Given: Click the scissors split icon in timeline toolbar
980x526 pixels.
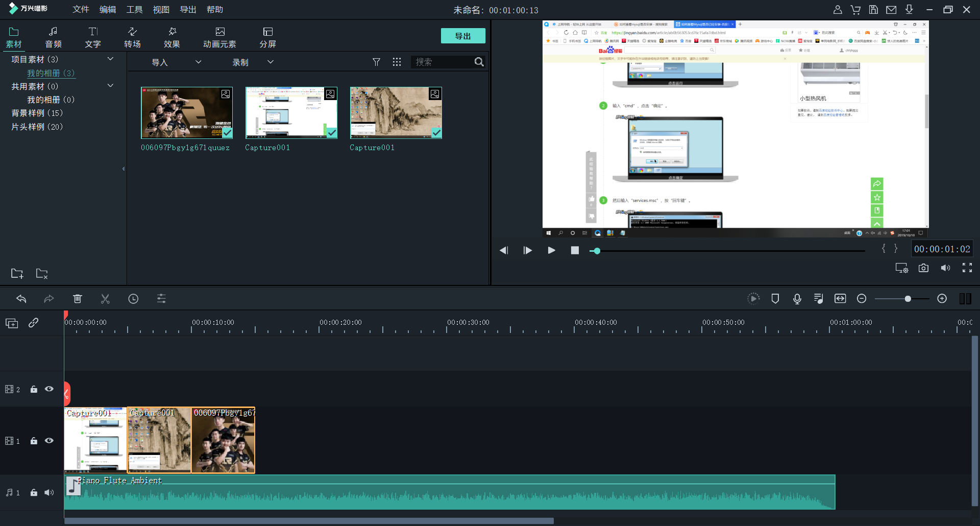Looking at the screenshot, I should (x=105, y=299).
